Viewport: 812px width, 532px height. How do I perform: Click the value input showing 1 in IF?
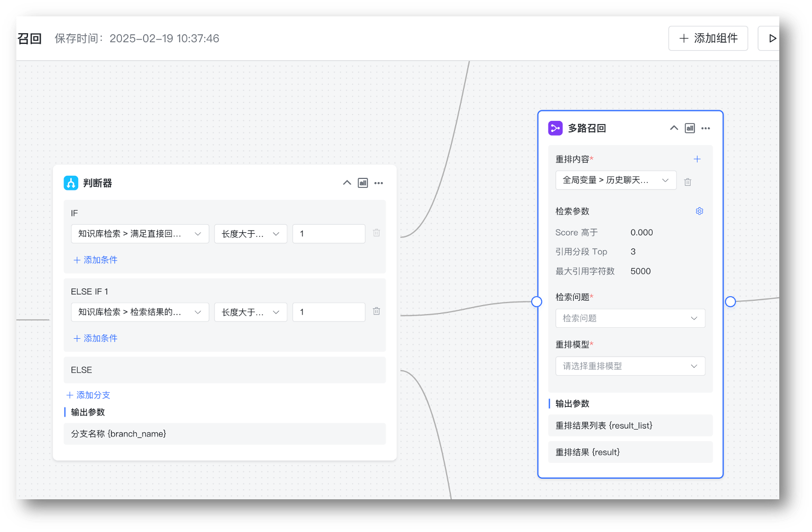pos(328,233)
